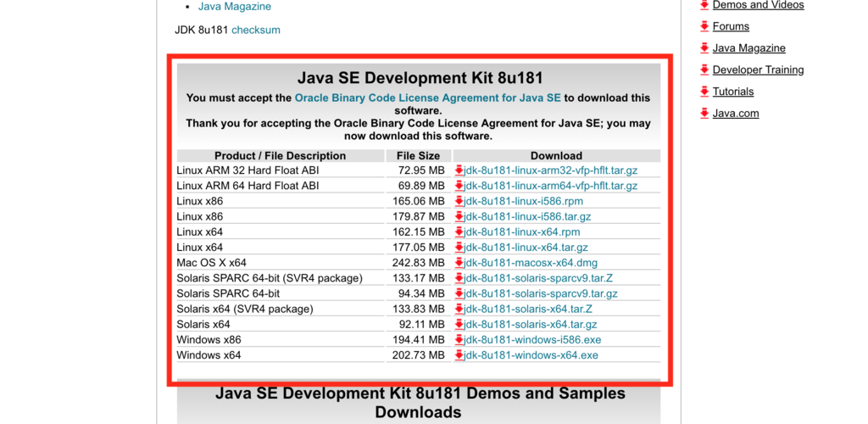Screen dimensions: 868x424
Task: Click the 'File Size' column header
Action: (x=419, y=155)
